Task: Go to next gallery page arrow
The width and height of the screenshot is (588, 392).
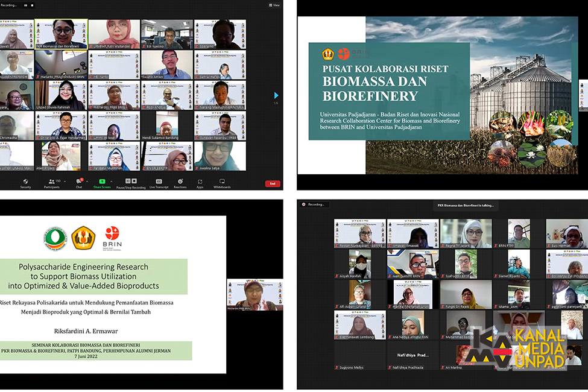Action: [x=276, y=95]
